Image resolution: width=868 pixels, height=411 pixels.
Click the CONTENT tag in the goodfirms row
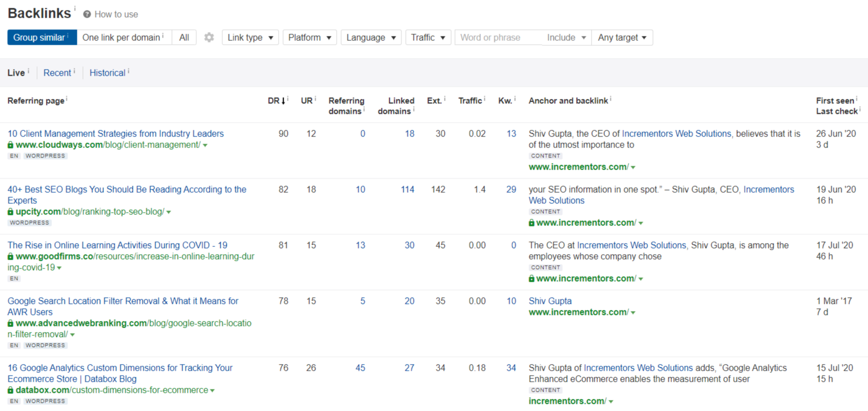(x=546, y=267)
